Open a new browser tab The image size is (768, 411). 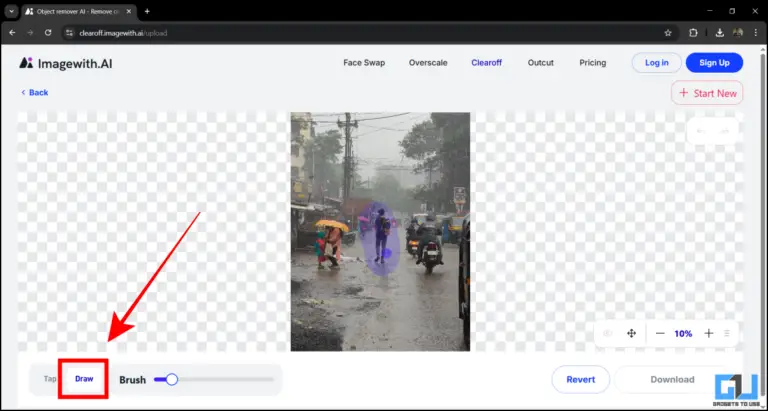click(147, 11)
